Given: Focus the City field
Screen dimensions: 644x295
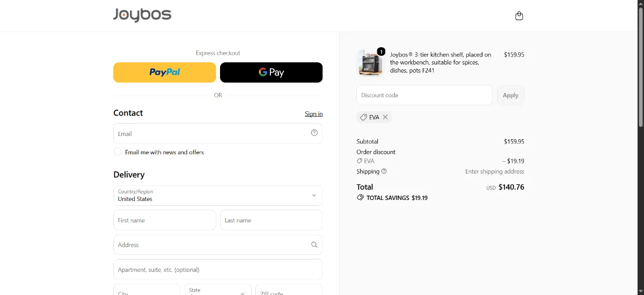Looking at the screenshot, I should (147, 290).
